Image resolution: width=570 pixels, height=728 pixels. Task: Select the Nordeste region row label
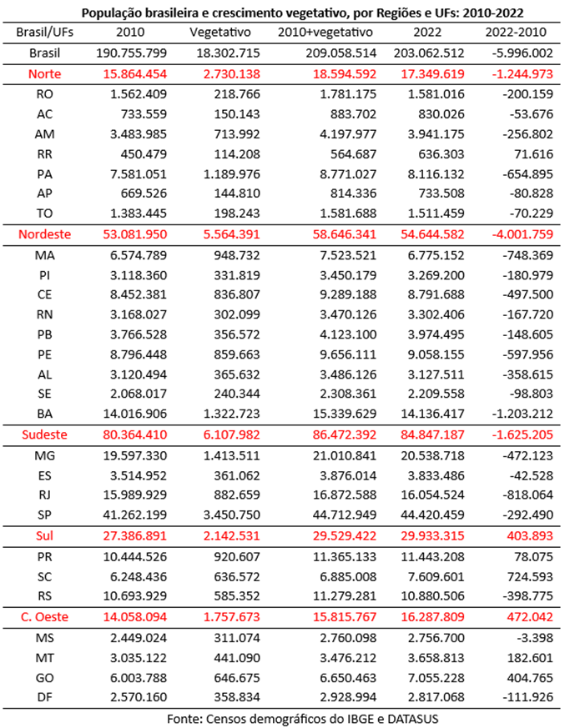tap(44, 234)
